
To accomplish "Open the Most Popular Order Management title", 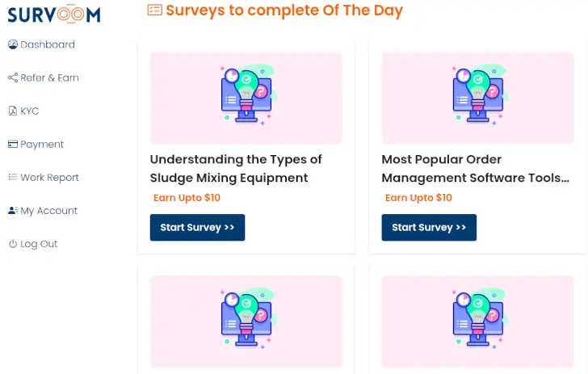I will coord(475,168).
